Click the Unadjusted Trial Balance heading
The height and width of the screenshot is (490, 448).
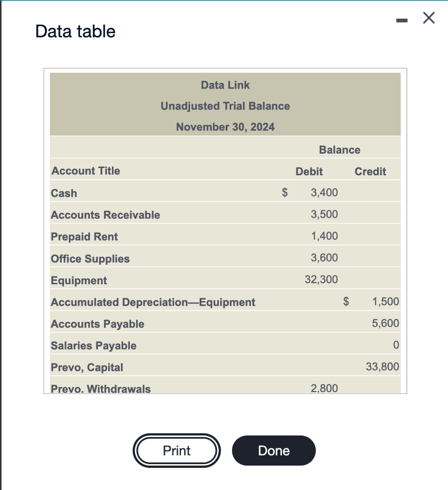point(225,106)
